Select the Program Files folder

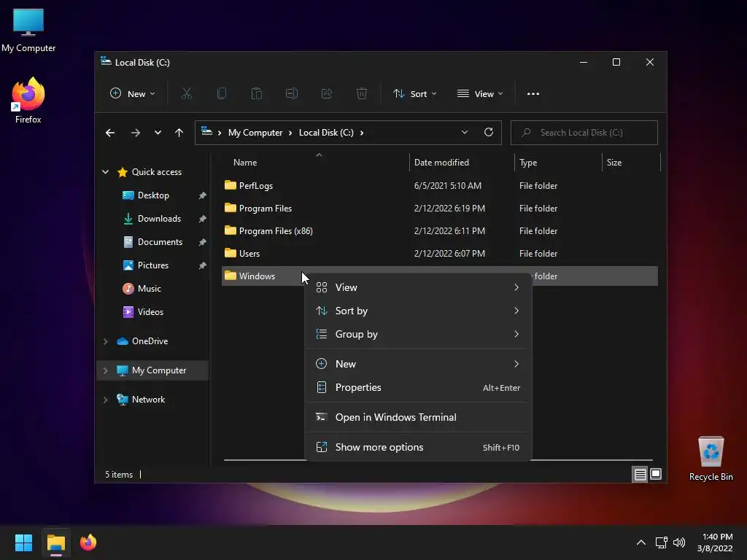pos(440,208)
